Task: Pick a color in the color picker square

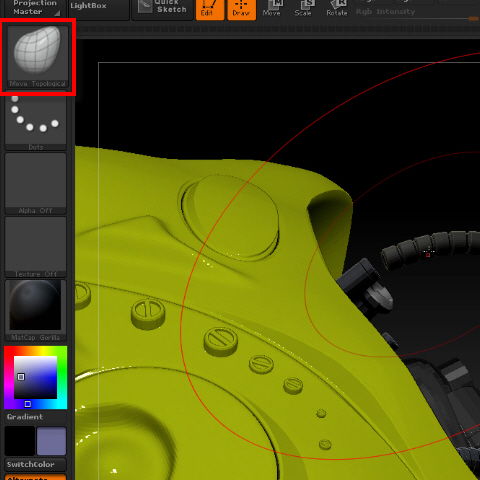Action: pyautogui.click(x=35, y=377)
